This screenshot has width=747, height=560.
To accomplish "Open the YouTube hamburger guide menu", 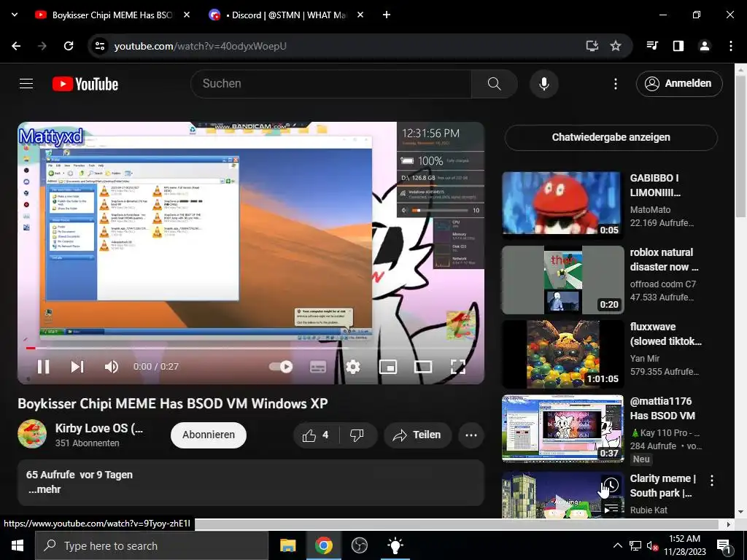I will 26,84.
